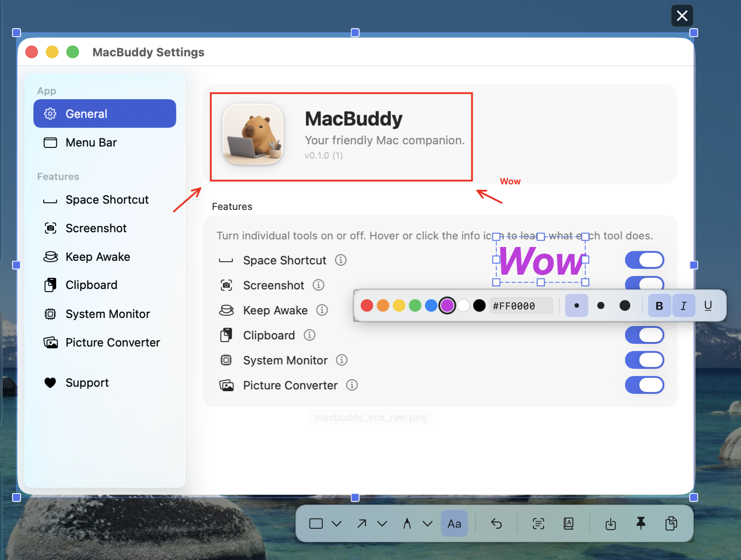Pick the purple color swatch
This screenshot has width=741, height=560.
coord(447,305)
